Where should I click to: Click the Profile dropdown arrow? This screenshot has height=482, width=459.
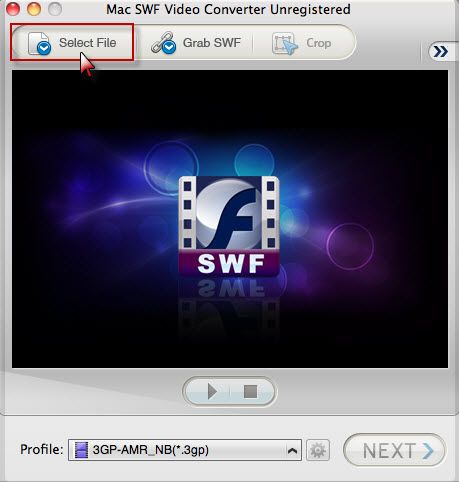click(292, 451)
